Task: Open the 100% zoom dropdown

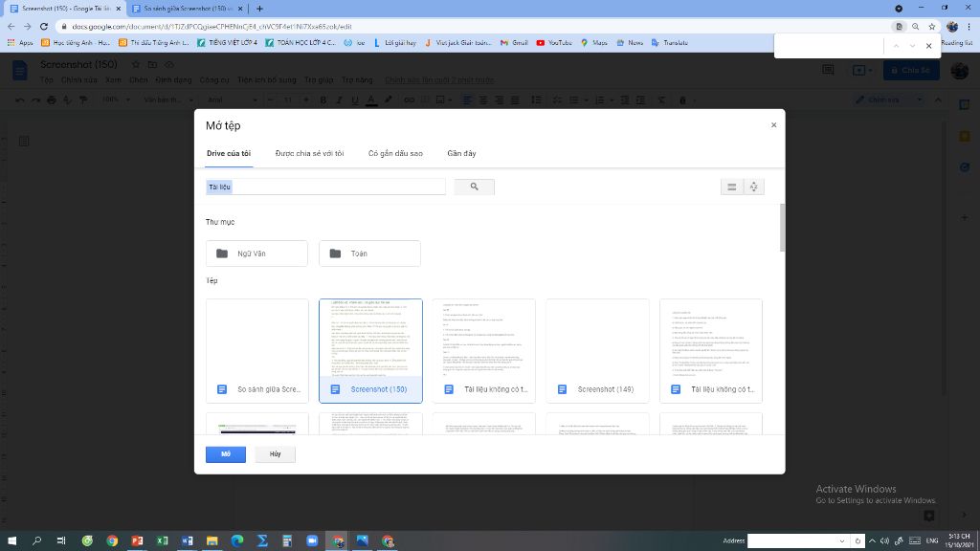Action: pos(116,99)
